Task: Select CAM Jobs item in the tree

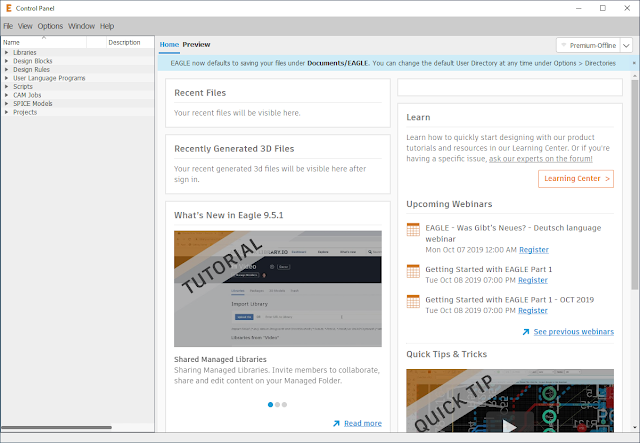Action: [x=27, y=95]
